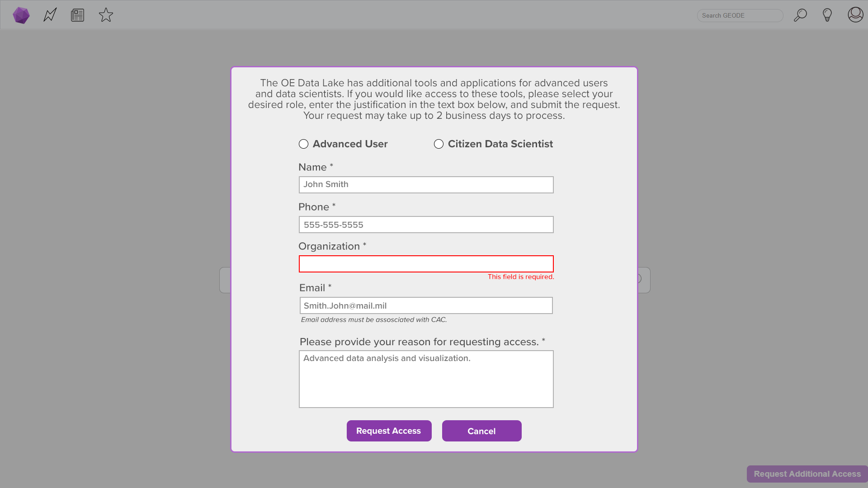Viewport: 868px width, 488px height.
Task: Click the reason for requesting access textarea
Action: click(426, 379)
